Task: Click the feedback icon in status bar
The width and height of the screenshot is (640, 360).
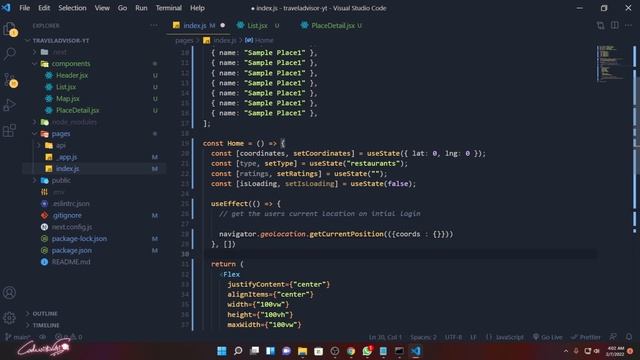Action: tap(613, 337)
